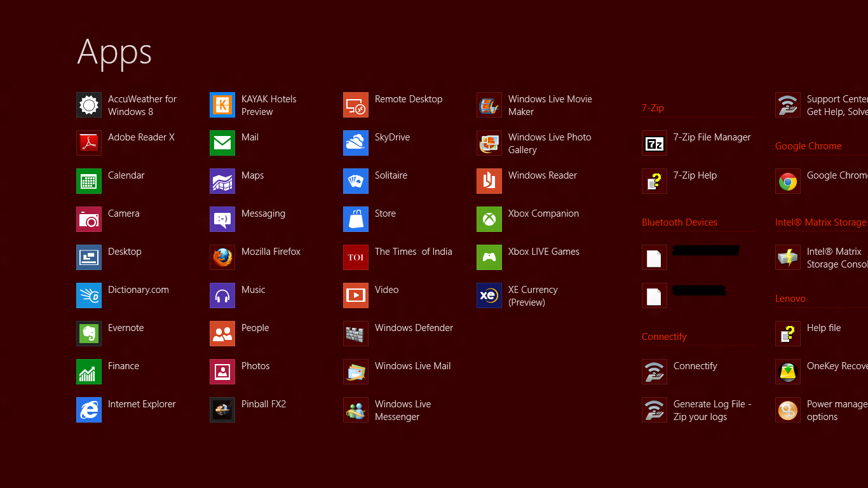The image size is (868, 488).
Task: Launch Windows Live Mail icon
Action: click(356, 372)
